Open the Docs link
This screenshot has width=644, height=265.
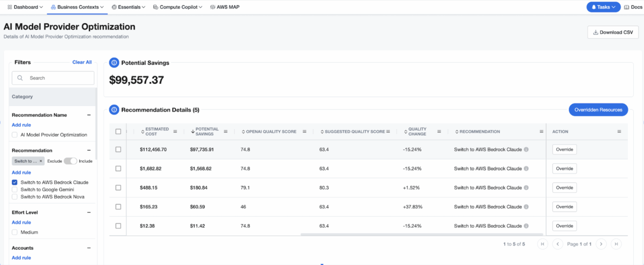pyautogui.click(x=633, y=7)
